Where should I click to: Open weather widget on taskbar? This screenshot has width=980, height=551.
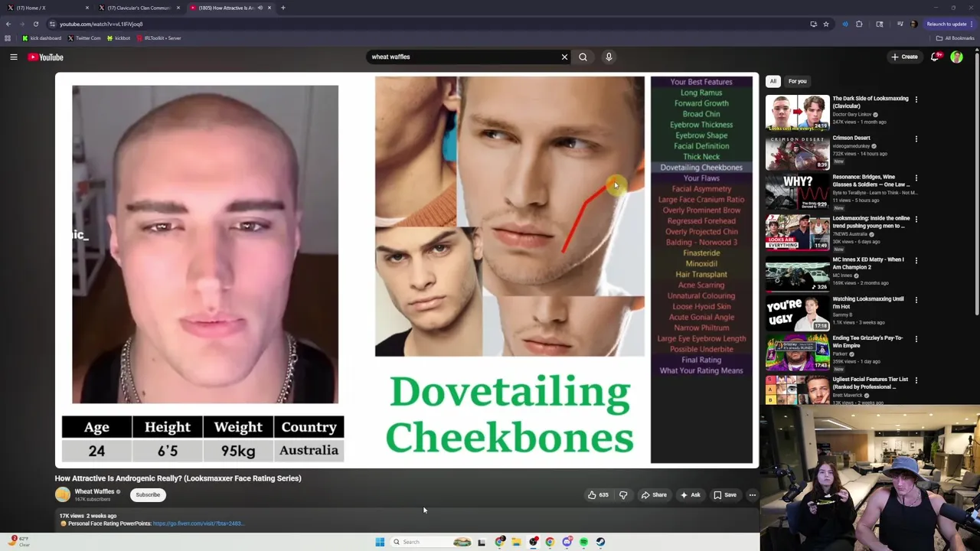(x=21, y=541)
